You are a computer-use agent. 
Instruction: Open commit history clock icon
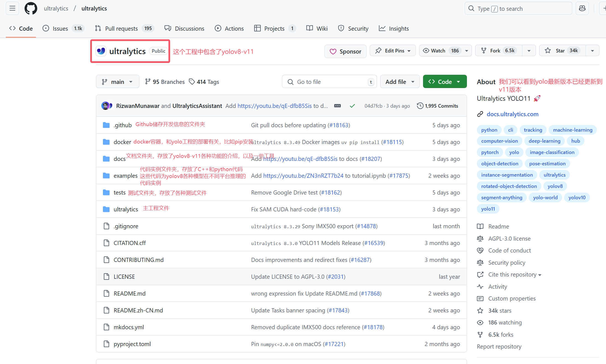tap(420, 106)
